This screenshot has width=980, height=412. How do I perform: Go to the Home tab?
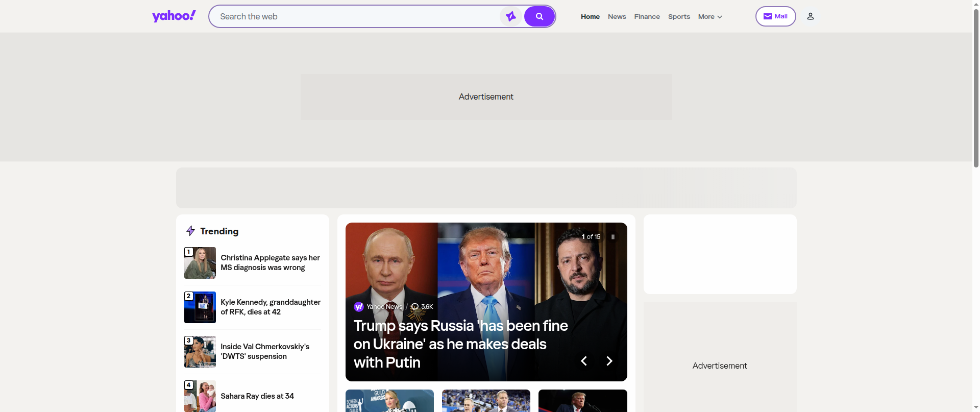click(590, 17)
